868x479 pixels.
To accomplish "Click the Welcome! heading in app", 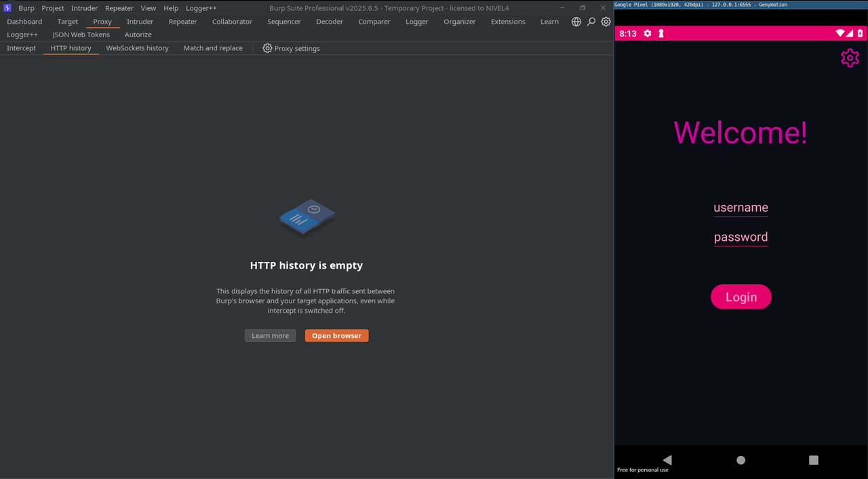I will pos(741,132).
